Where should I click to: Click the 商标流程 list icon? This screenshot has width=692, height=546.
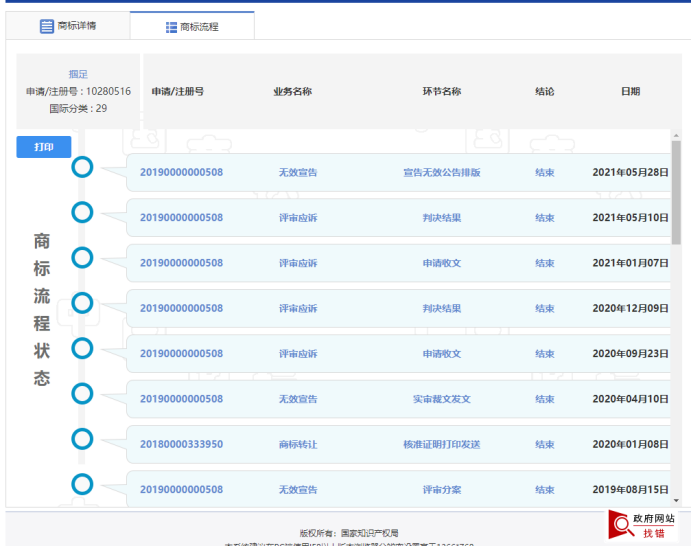point(171,27)
